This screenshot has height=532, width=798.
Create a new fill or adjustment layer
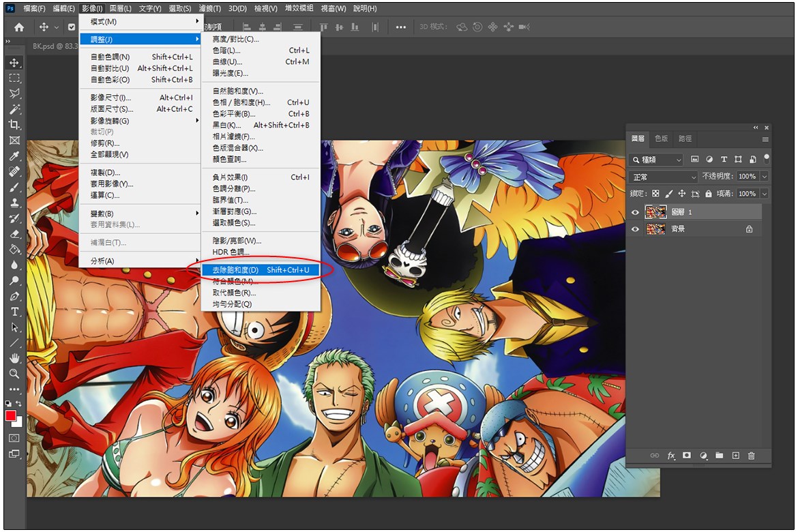pos(703,456)
